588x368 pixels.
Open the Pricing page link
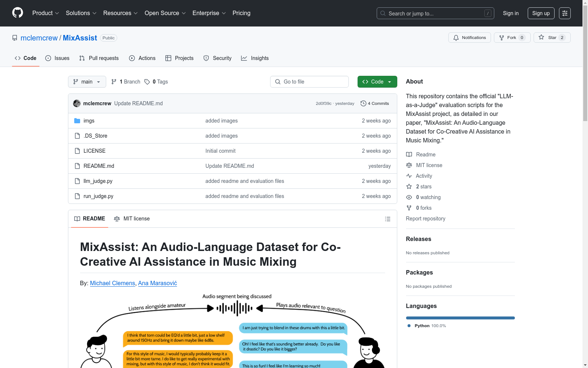tap(241, 13)
